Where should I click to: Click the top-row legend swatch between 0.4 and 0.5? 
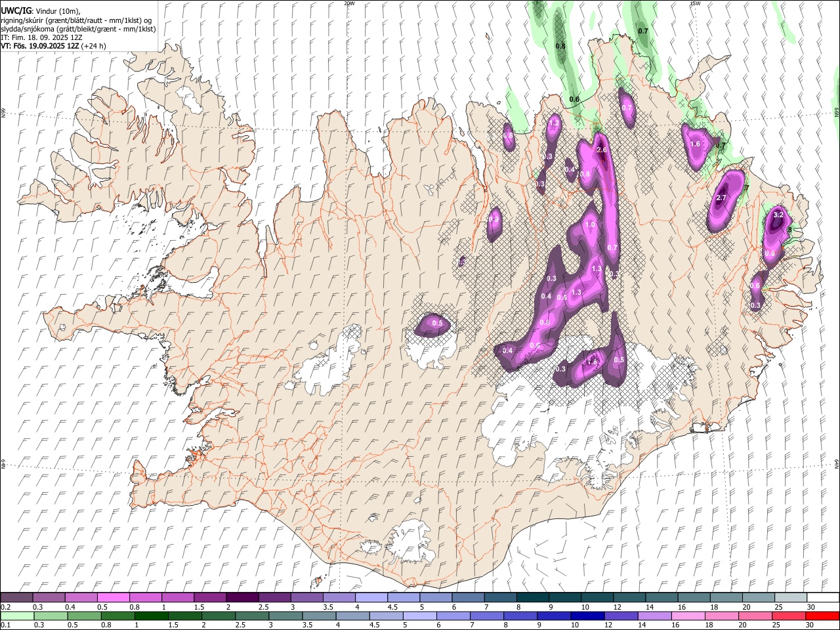click(x=81, y=597)
